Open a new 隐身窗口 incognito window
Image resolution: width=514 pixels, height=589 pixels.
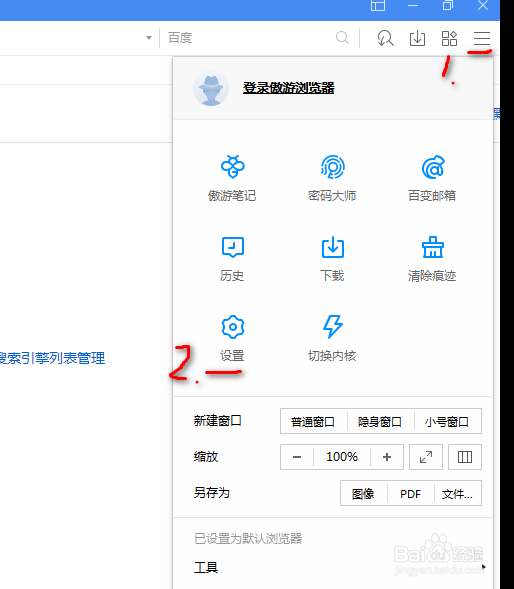click(379, 421)
